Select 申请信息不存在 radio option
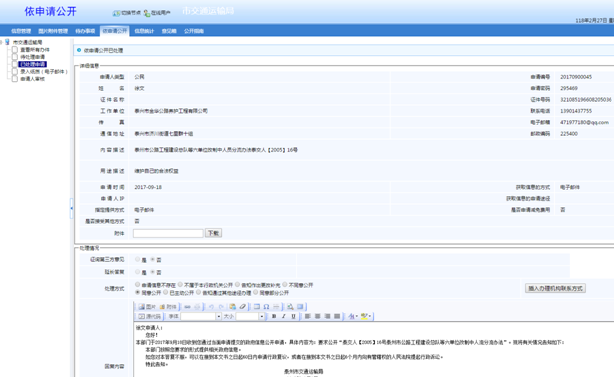The width and height of the screenshot is (614, 377). coord(137,285)
